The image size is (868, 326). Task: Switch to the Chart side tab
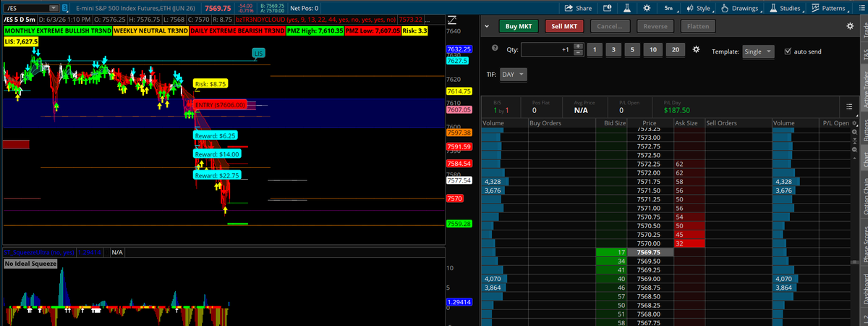point(864,159)
